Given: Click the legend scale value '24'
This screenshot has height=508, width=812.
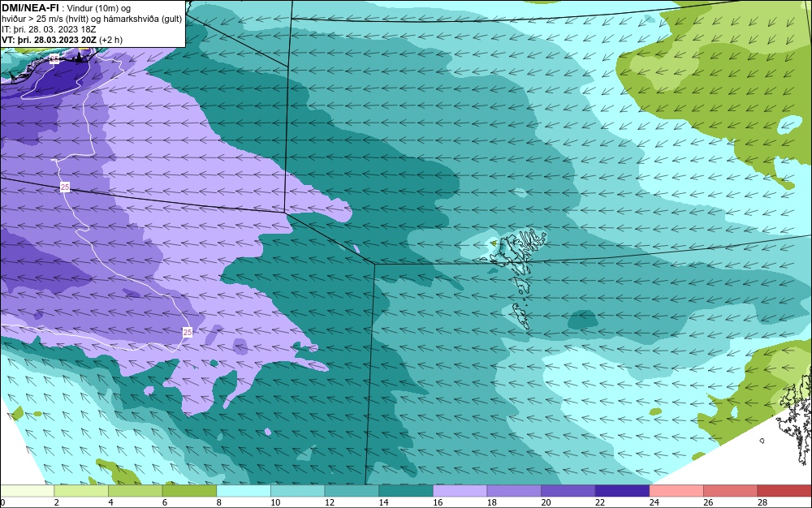Looking at the screenshot, I should (x=654, y=502).
